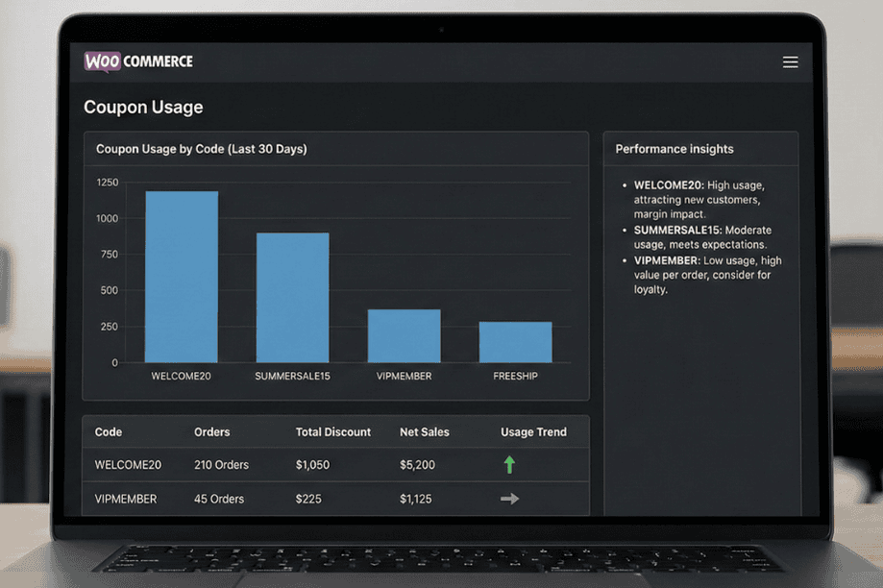Viewport: 883px width, 588px height.
Task: Click the Usage Trend column header
Action: coord(533,432)
